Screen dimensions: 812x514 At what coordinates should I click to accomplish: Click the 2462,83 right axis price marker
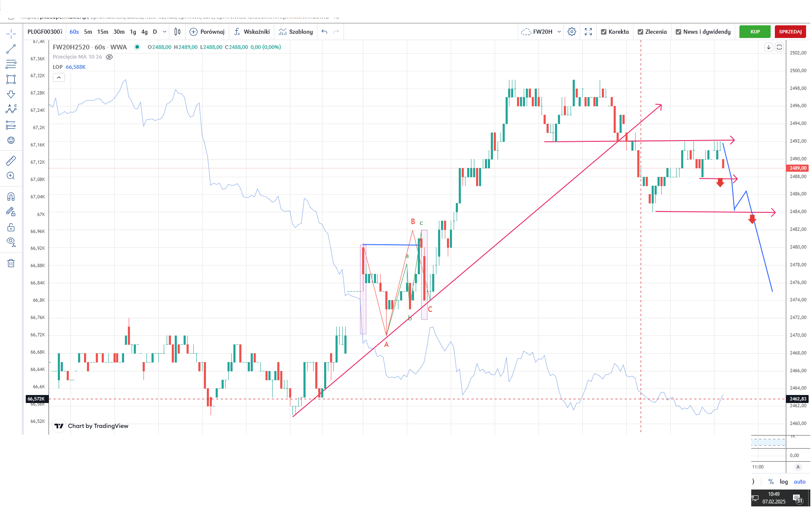(x=798, y=399)
